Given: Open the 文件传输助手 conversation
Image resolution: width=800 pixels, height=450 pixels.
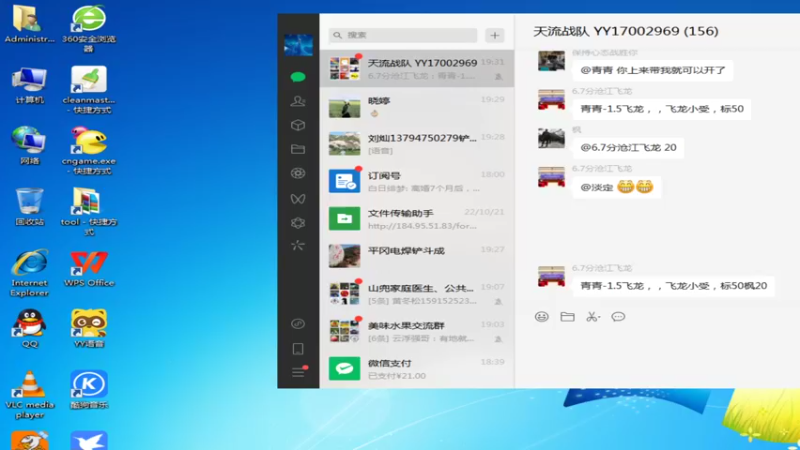Looking at the screenshot, I should coord(417,219).
